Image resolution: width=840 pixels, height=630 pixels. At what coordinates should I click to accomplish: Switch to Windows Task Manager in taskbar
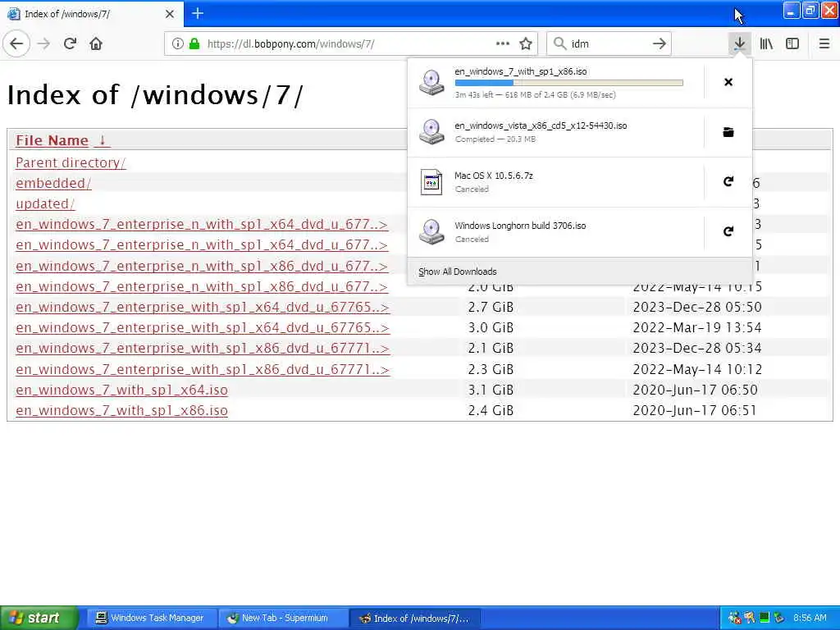tap(151, 618)
